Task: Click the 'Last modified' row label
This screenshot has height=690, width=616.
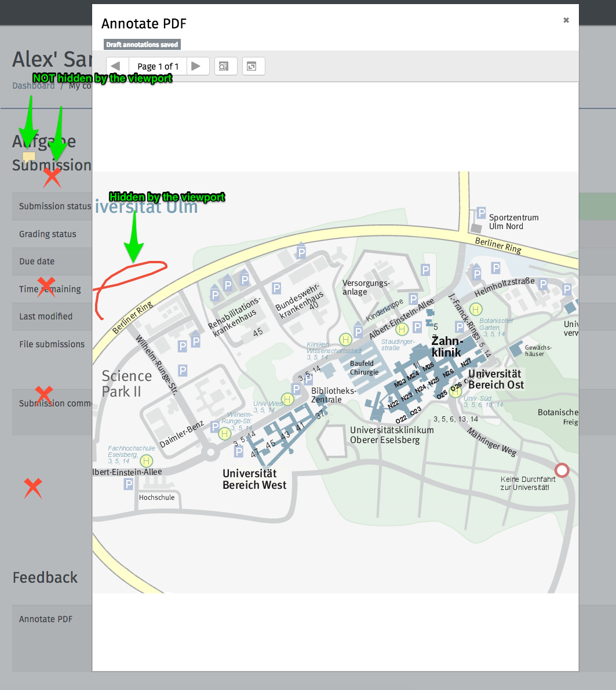Action: pyautogui.click(x=46, y=317)
